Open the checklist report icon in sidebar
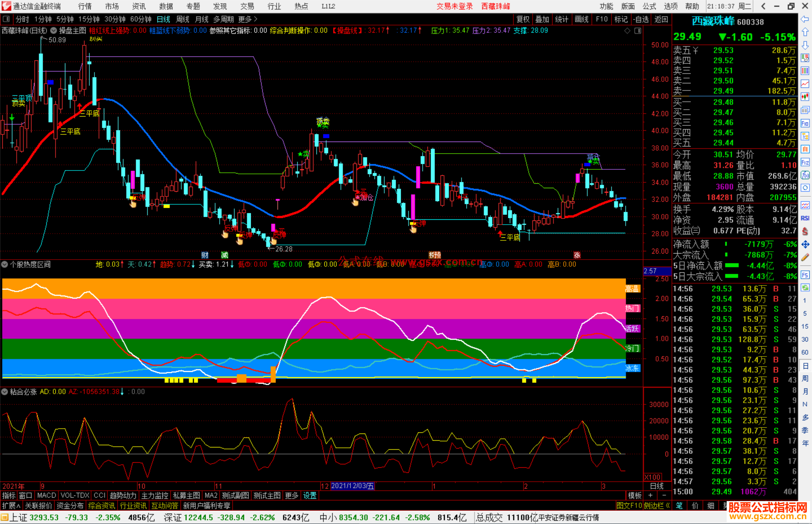This screenshot has height=524, width=812. point(805,58)
